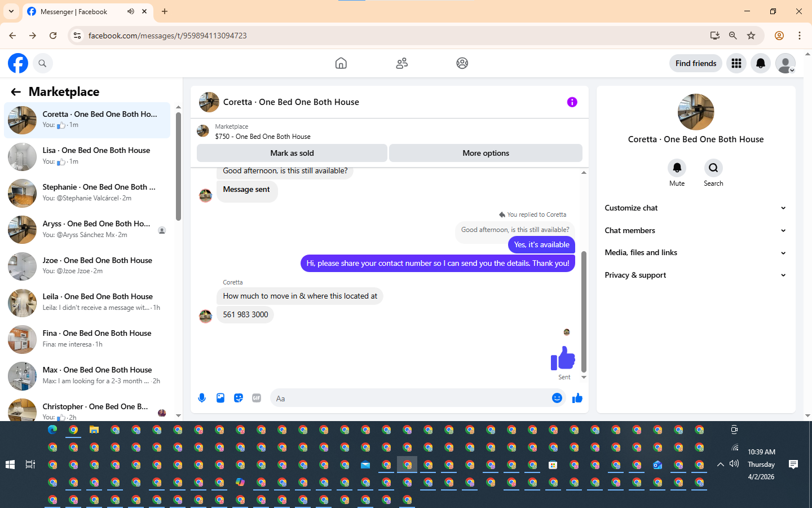This screenshot has width=812, height=508.
Task: Click the conversation list scrollbar thumb
Action: tap(178, 167)
